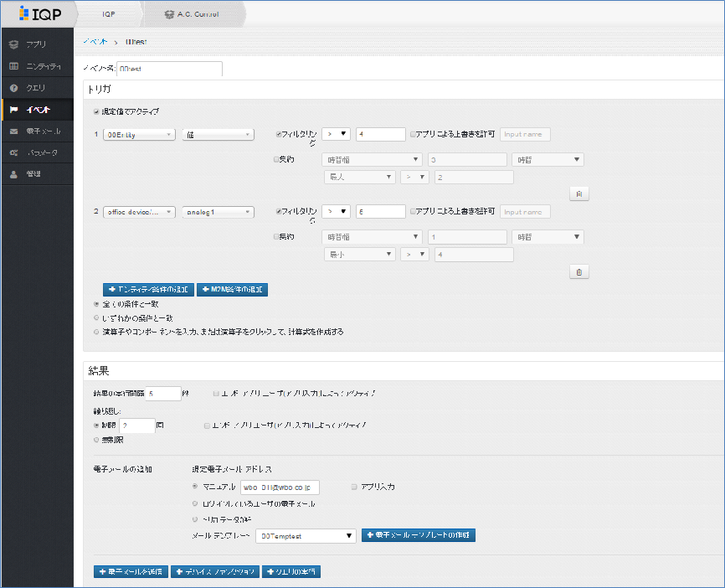Image resolution: width=725 pixels, height=588 pixels.
Task: Click the manual email address input field
Action: click(x=280, y=487)
